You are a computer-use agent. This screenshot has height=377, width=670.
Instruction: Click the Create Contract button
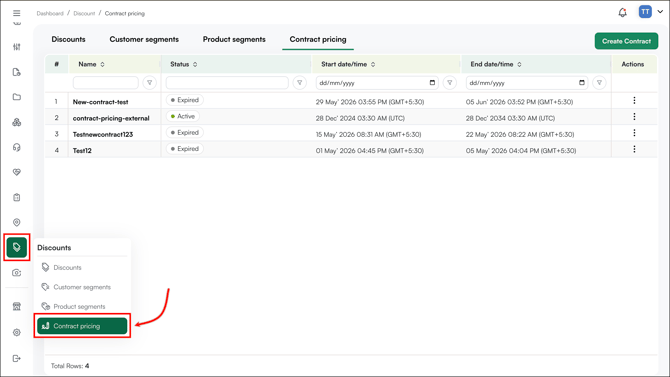[x=626, y=41]
